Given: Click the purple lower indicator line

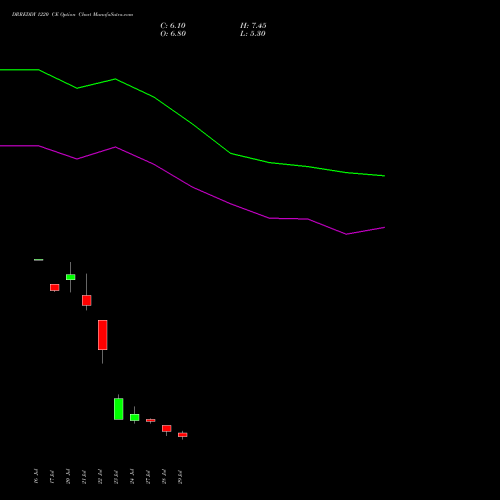Looking at the screenshot, I should (193, 187).
